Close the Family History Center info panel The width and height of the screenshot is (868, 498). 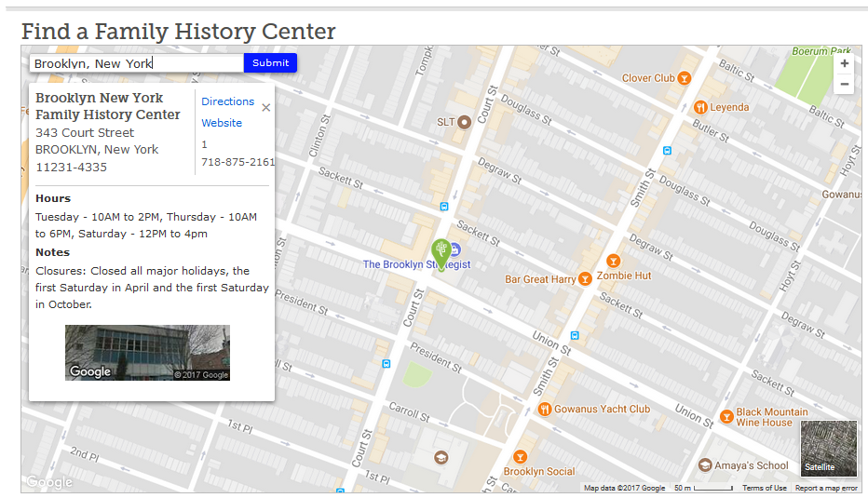(x=265, y=108)
